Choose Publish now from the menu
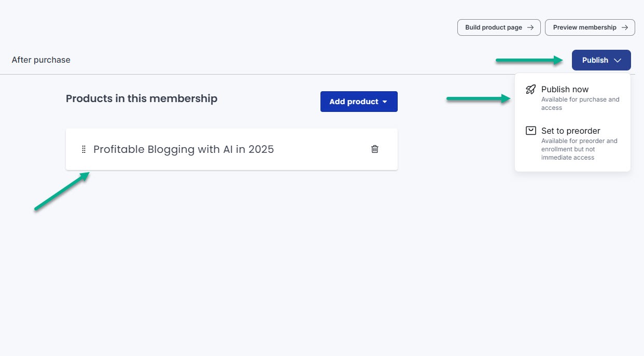 565,89
